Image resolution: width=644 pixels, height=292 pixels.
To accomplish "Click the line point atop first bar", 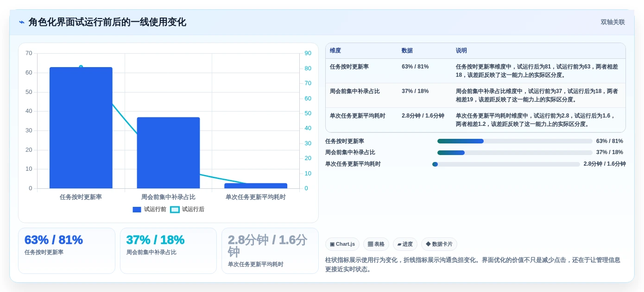I will click(81, 67).
